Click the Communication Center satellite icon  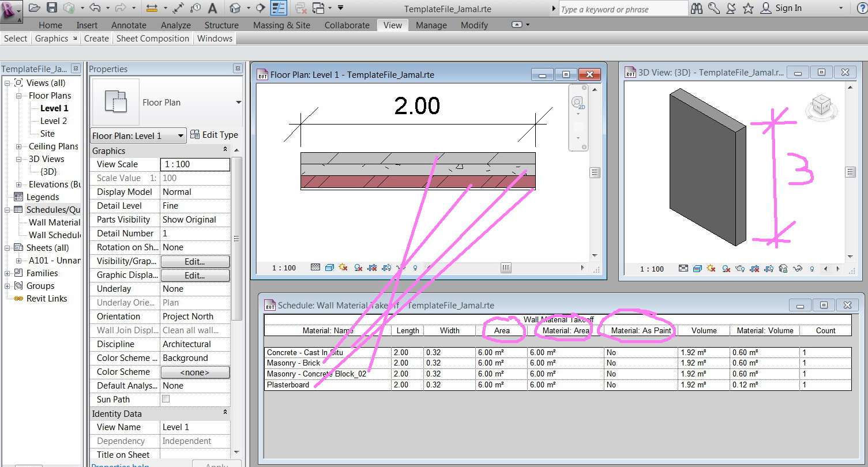click(x=731, y=8)
